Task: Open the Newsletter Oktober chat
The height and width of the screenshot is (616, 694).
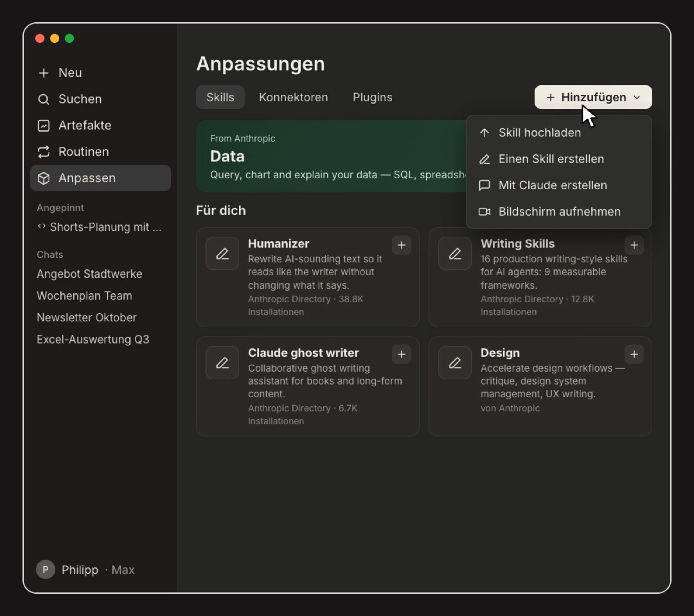Action: (x=87, y=317)
